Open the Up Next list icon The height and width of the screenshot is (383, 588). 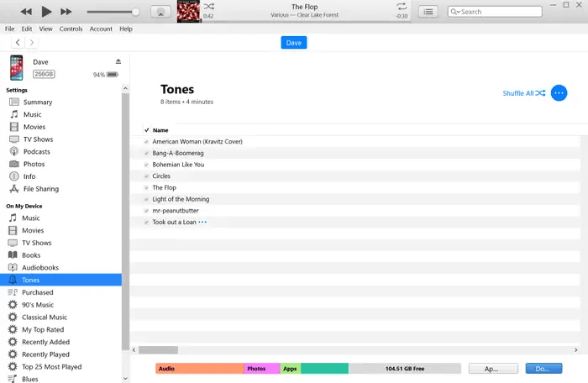[429, 12]
